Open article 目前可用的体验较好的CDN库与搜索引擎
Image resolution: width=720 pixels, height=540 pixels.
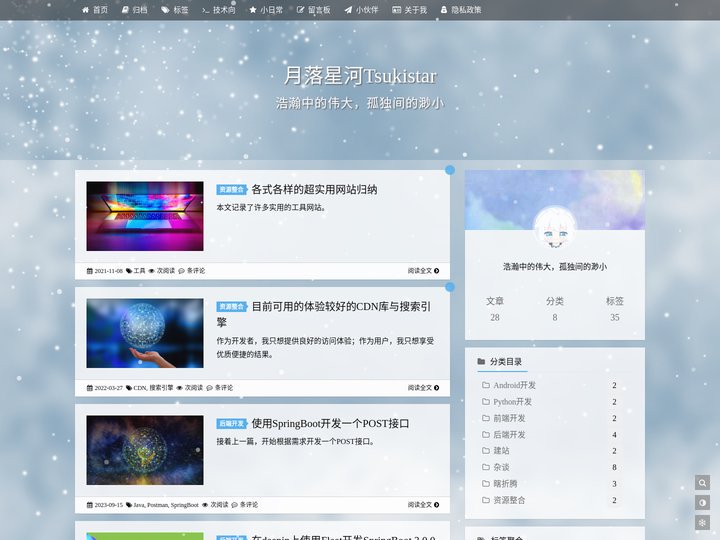click(324, 314)
